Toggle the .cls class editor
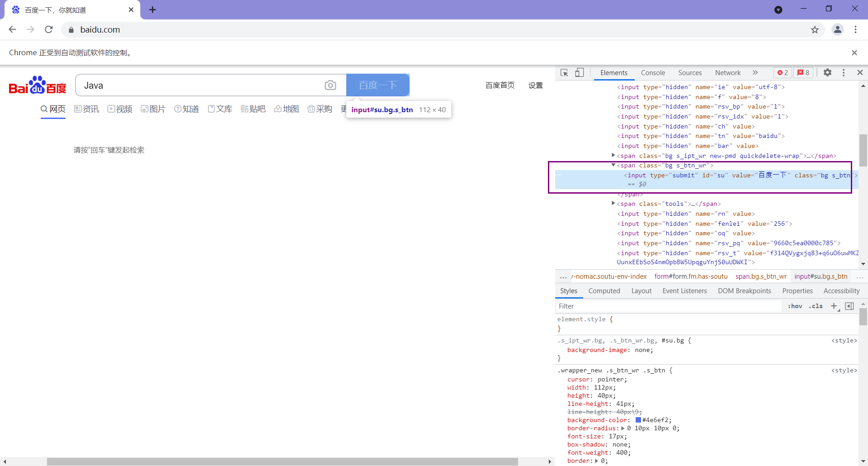The height and width of the screenshot is (466, 868). [816, 306]
